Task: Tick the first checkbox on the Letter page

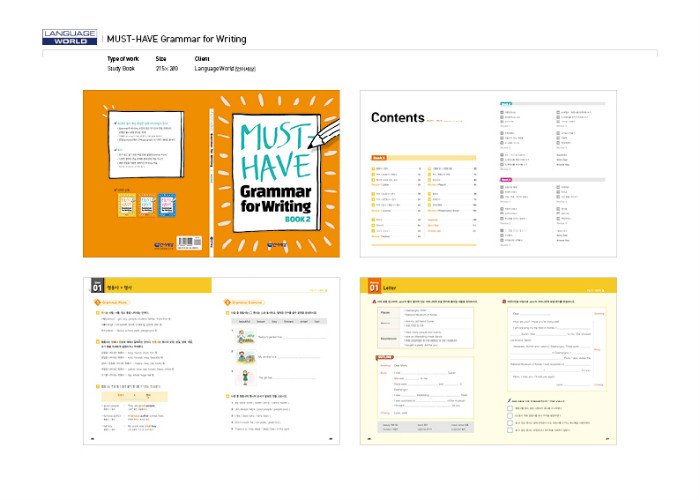Action: 511,410
